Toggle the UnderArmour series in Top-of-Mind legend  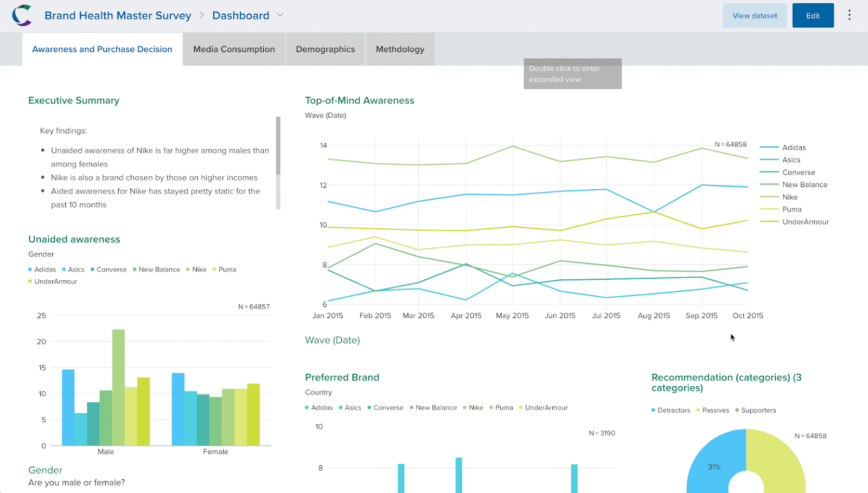click(794, 222)
